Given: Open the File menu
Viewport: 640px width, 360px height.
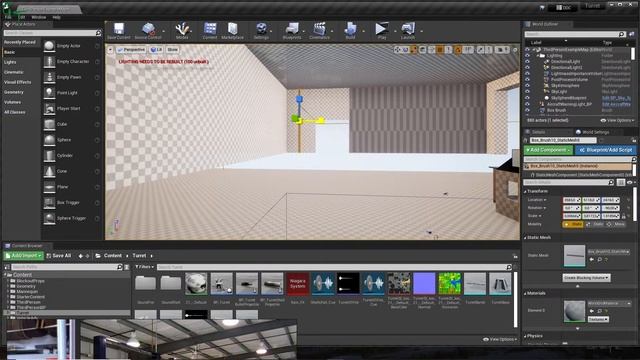Looking at the screenshot, I should (x=8, y=17).
